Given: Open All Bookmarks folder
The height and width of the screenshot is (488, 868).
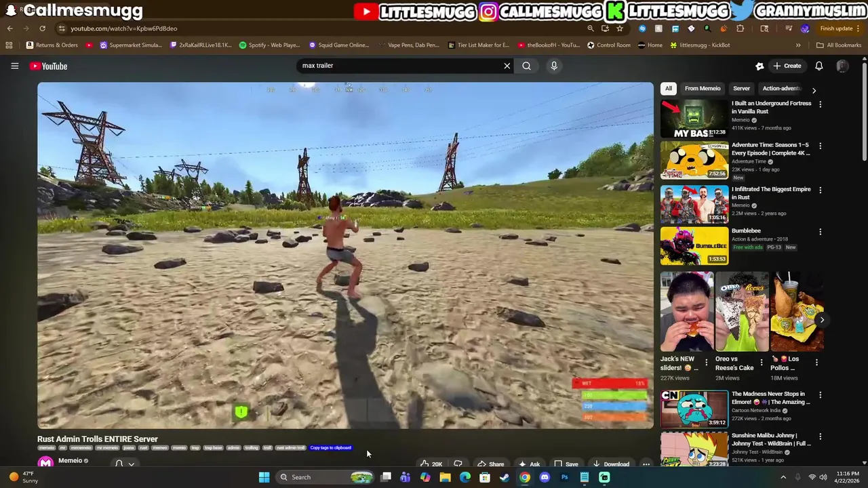Looking at the screenshot, I should [x=839, y=45].
